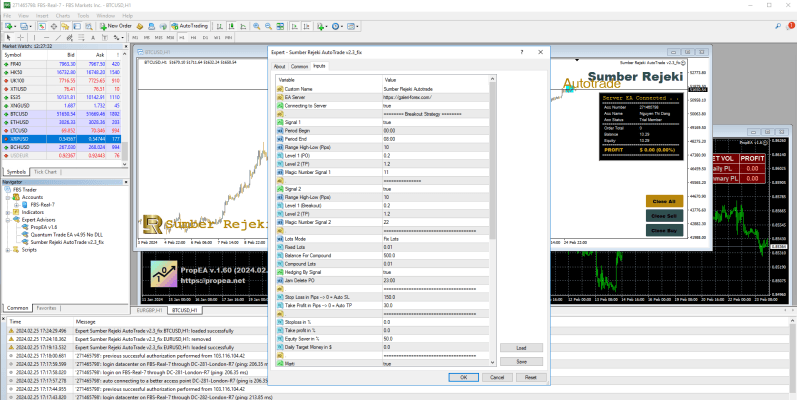
Task: Select the Horizontal Line drawing tool
Action: [46, 37]
